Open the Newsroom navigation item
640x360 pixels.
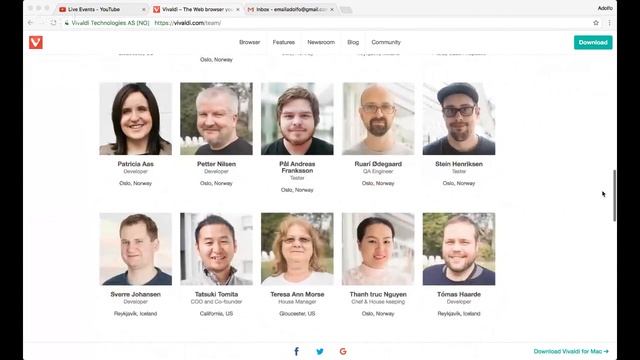click(321, 42)
